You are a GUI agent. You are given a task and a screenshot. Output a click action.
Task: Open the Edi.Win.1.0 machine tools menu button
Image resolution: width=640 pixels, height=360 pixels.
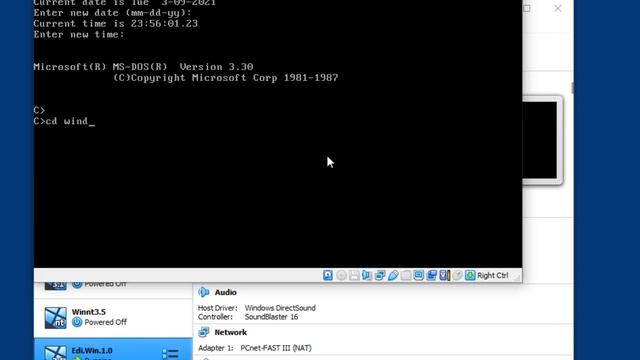point(170,353)
